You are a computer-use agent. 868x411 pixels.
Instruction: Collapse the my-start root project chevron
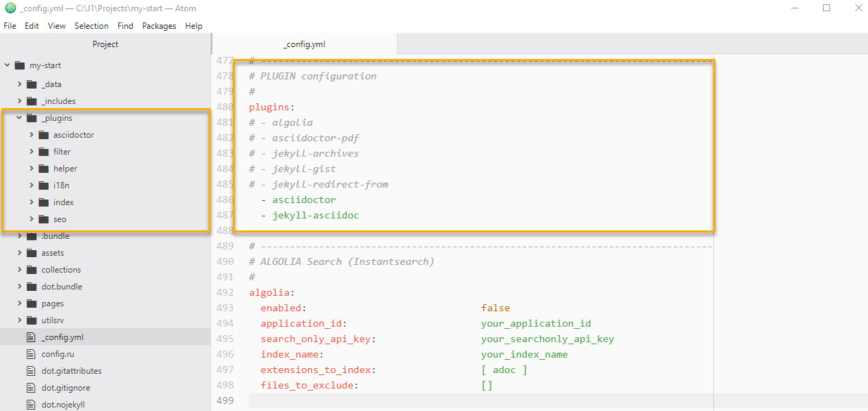8,65
